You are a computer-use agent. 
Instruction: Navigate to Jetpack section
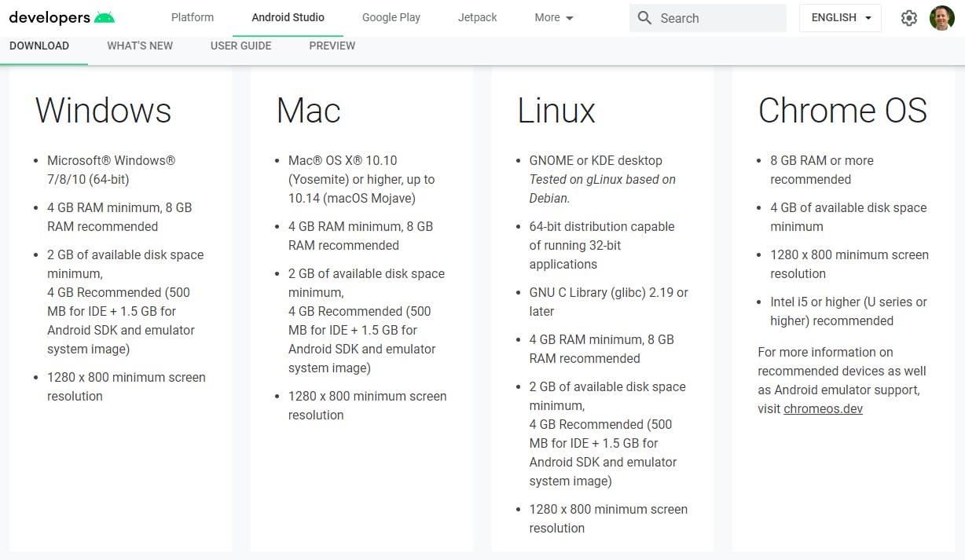[478, 17]
